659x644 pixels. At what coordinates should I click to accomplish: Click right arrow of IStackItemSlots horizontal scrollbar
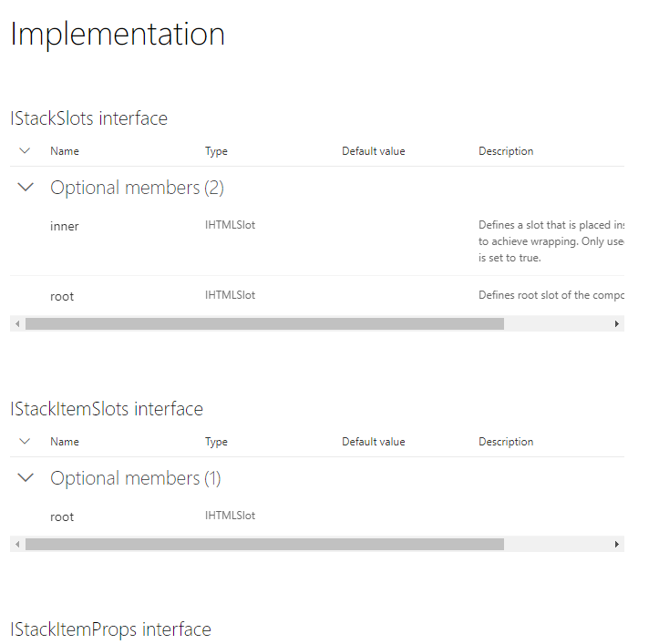click(616, 545)
